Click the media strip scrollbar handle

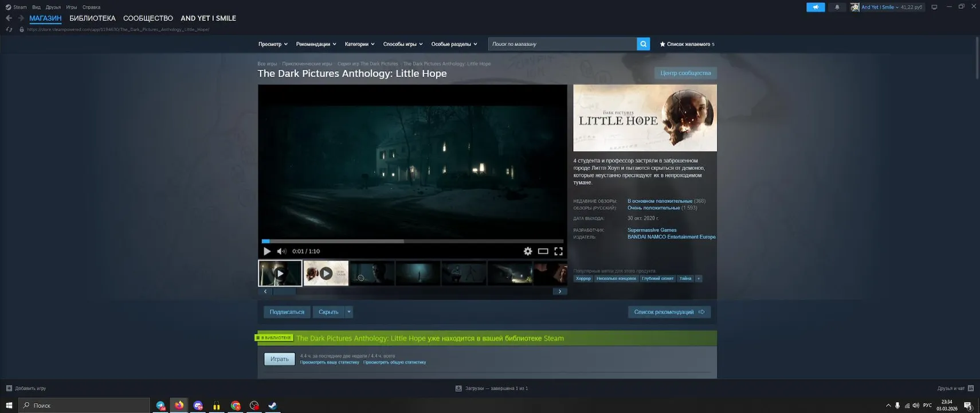click(x=284, y=291)
